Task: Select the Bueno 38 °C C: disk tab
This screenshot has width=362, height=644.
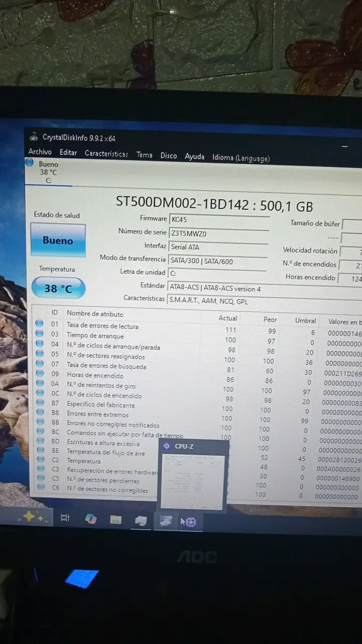Action: pos(48,172)
